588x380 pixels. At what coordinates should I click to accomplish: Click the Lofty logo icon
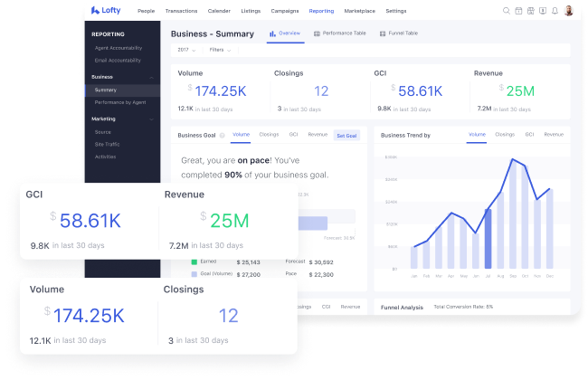(95, 11)
